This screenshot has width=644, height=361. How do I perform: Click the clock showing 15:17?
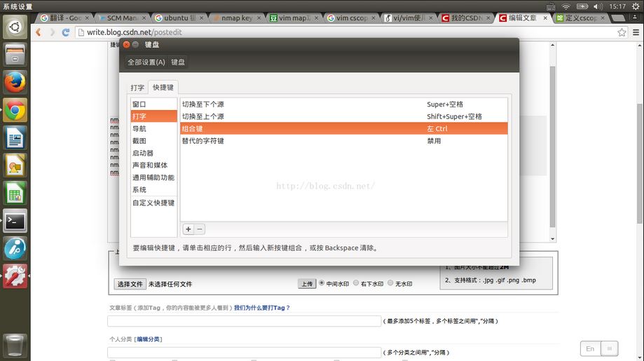617,6
